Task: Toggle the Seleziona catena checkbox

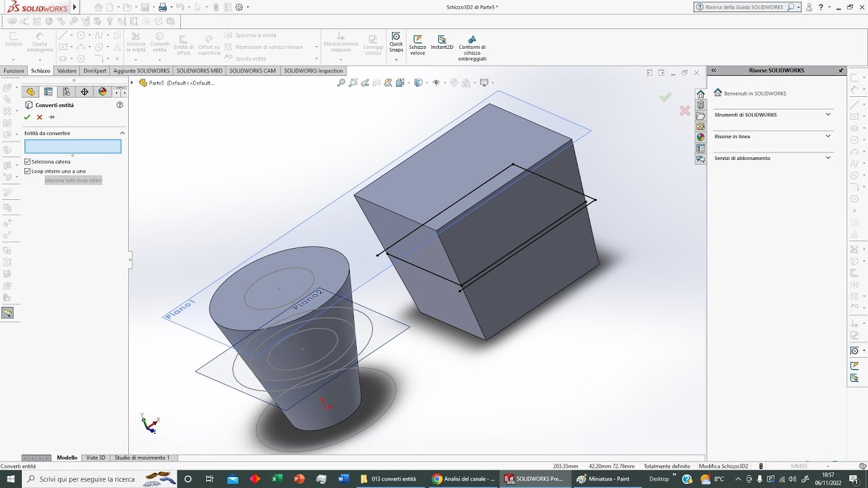Action: (28, 162)
